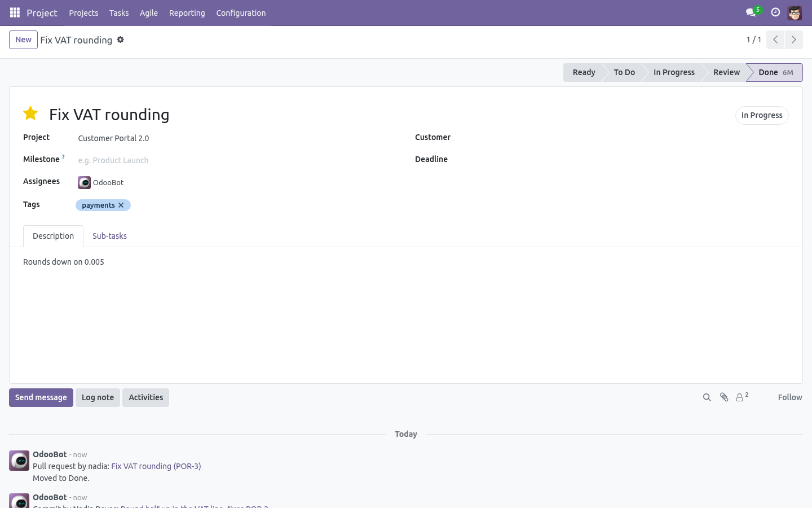812x508 pixels.
Task: Open the Reporting menu
Action: tap(187, 12)
